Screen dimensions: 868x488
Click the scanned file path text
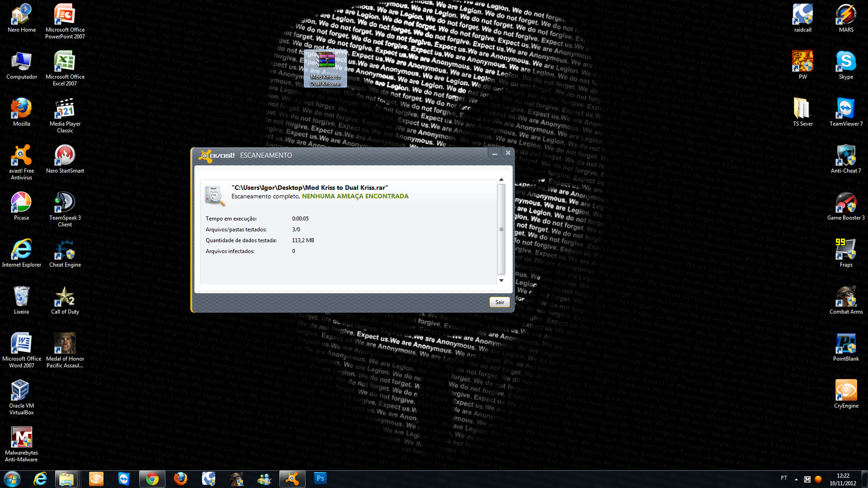[310, 188]
